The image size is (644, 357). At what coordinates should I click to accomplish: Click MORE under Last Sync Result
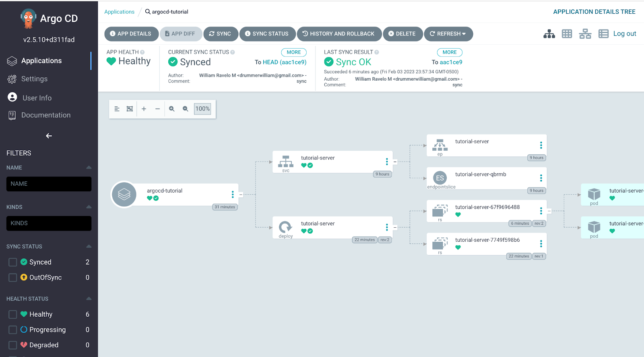point(450,52)
